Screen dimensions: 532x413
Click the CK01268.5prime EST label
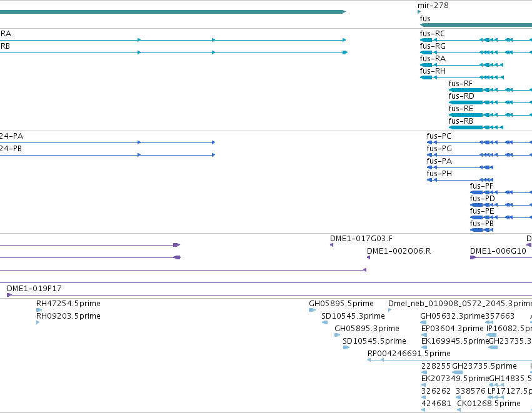489,404
